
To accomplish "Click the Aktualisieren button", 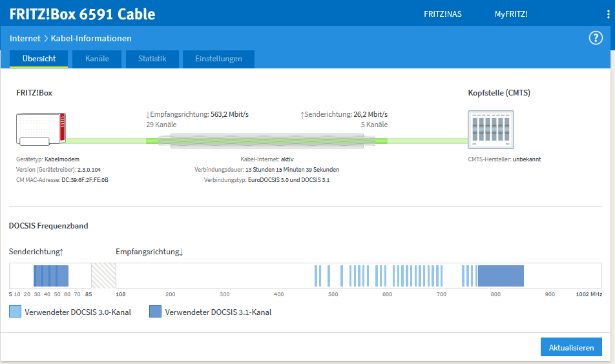I will [x=571, y=347].
